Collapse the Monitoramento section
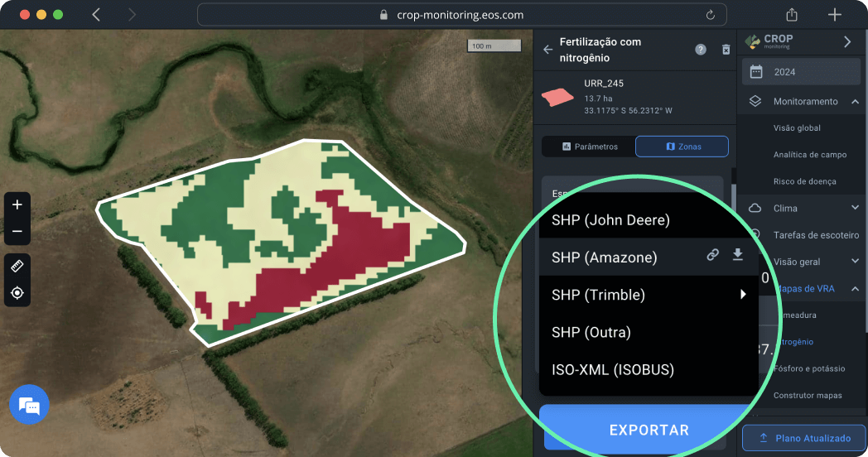Image resolution: width=868 pixels, height=457 pixels. click(x=855, y=102)
